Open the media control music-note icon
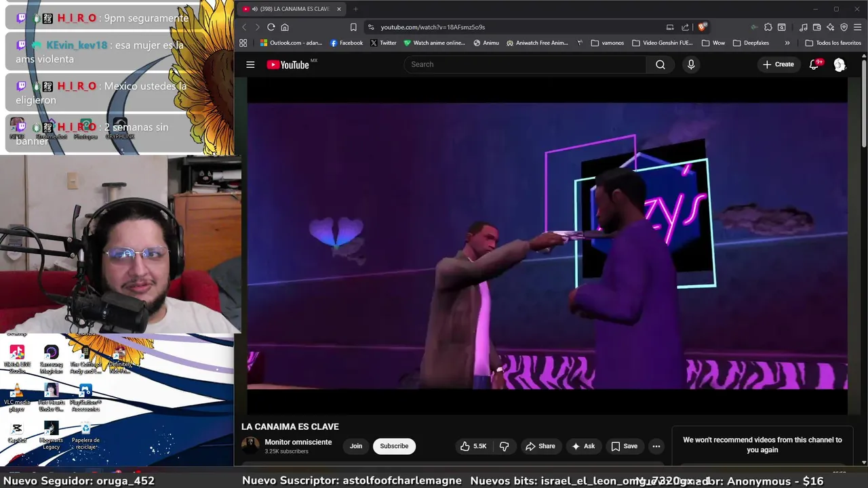 pos(804,27)
